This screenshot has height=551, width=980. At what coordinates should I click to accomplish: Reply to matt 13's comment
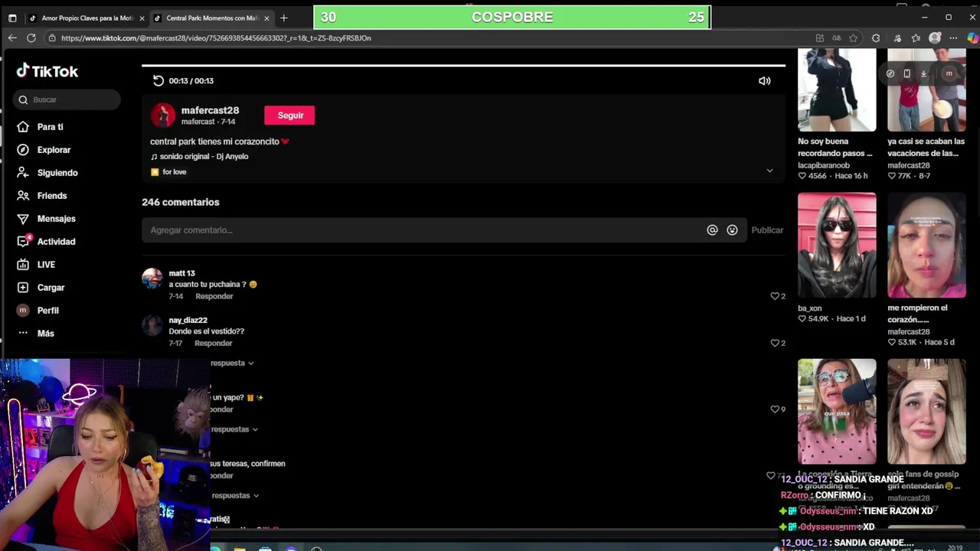[x=214, y=296]
